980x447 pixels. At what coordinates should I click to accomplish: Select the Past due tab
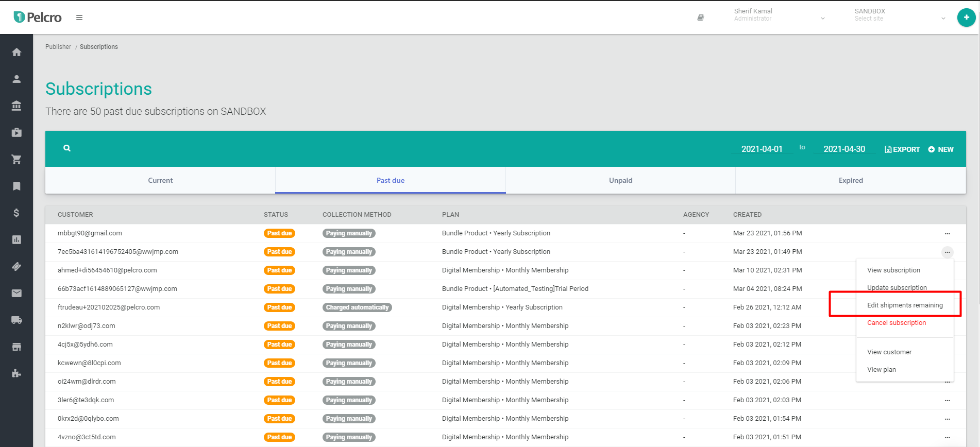391,180
